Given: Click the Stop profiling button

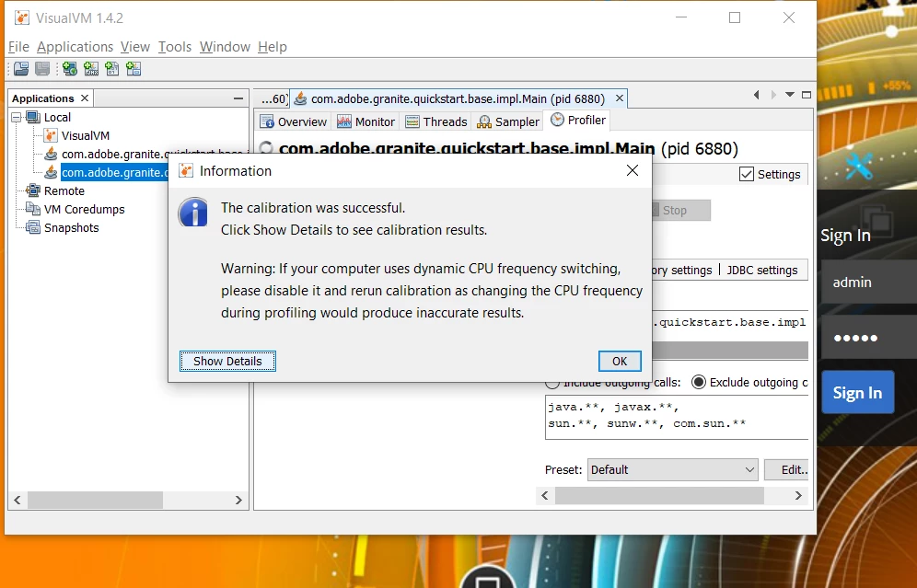Looking at the screenshot, I should coord(681,211).
